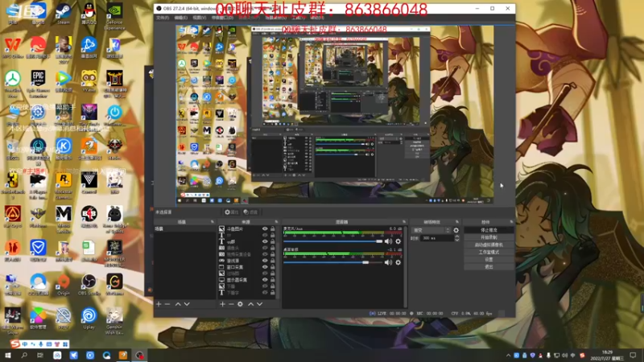Open WPS Office desktop shortcut
Viewport: 644px width, 362px height.
(12, 47)
